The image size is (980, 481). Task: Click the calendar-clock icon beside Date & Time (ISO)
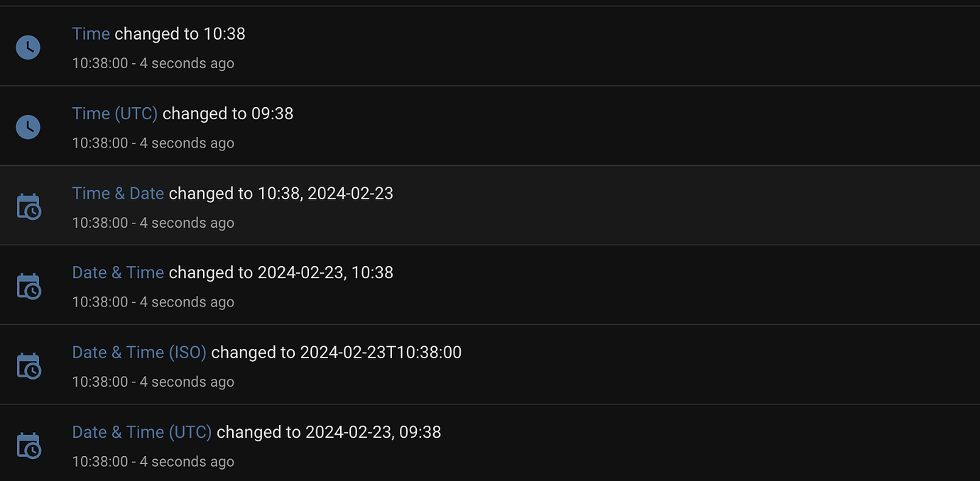(x=28, y=365)
